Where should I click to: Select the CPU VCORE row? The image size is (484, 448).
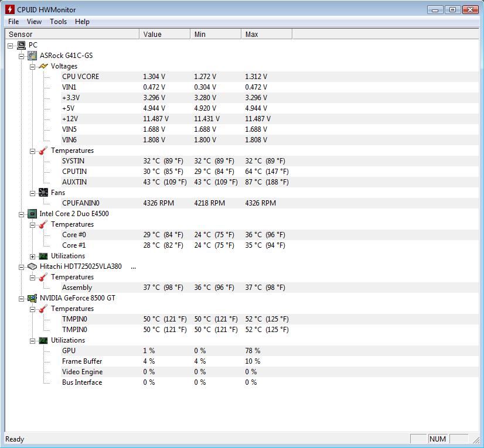click(x=270, y=77)
